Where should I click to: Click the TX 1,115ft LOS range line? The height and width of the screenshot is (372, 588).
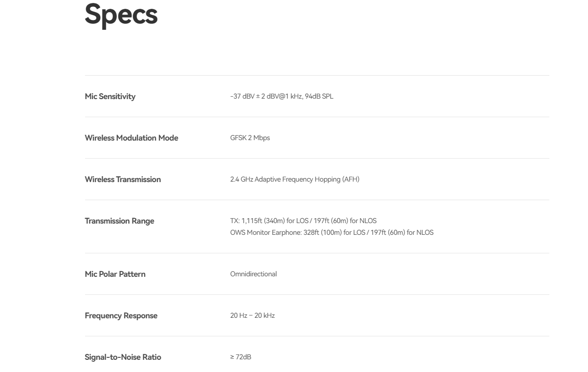(304, 221)
